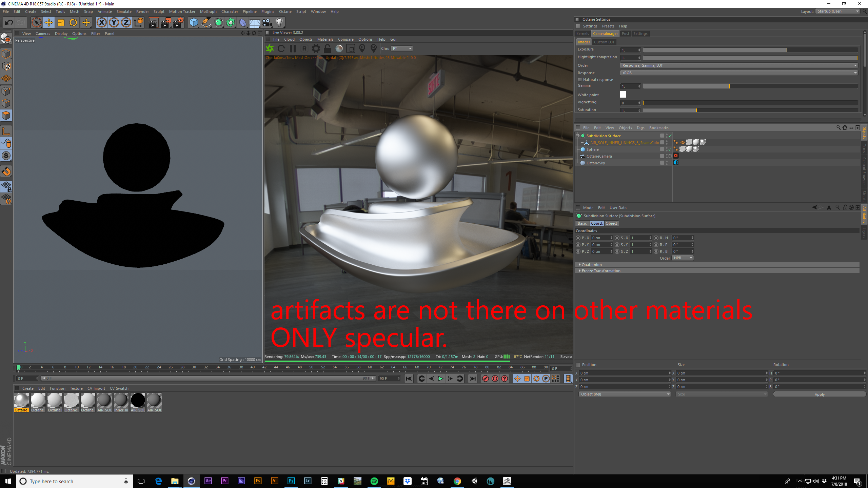Switch to the Kernels tab
This screenshot has height=488, width=868.
click(x=583, y=34)
